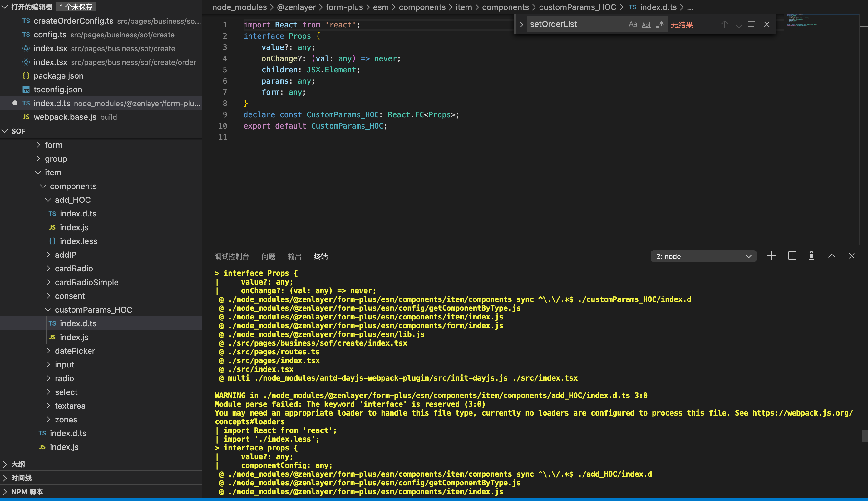Screen dimensions: 868x501
Task: Toggle Match Whole Word in find widget
Action: 646,24
